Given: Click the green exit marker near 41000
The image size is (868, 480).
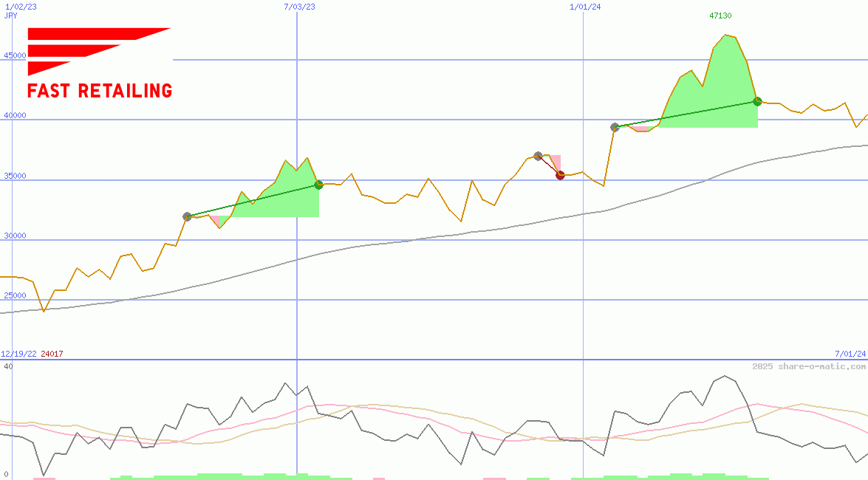Looking at the screenshot, I should 757,101.
